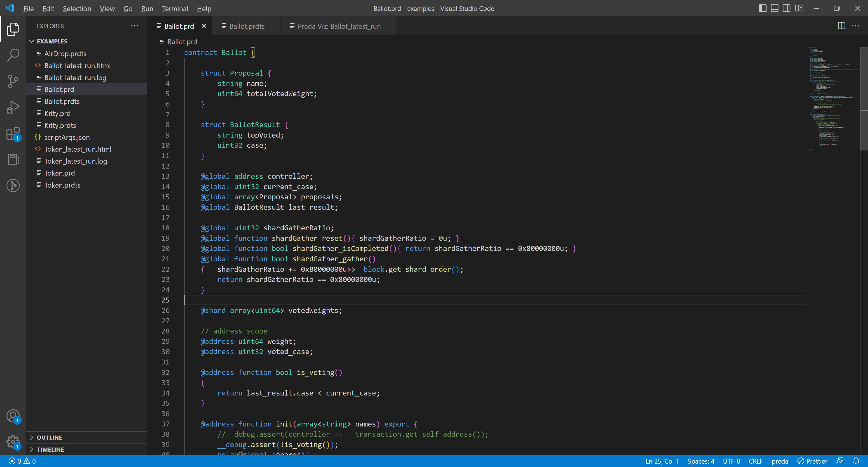The image size is (868, 467).
Task: Toggle the secondary side bar layout icon
Action: click(x=786, y=8)
